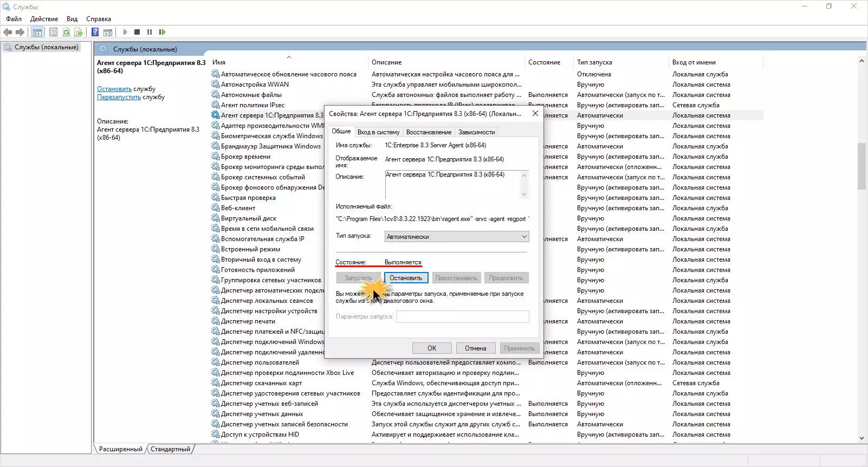Viewport: 868px width, 467px height.
Task: Sort services by the Имя column header
Action: point(289,62)
